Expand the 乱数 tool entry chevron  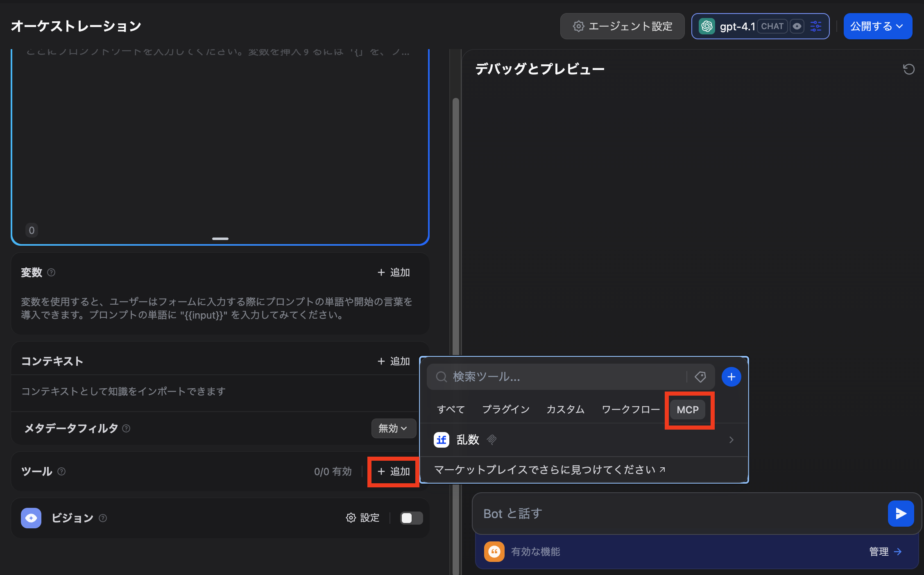[x=731, y=440]
